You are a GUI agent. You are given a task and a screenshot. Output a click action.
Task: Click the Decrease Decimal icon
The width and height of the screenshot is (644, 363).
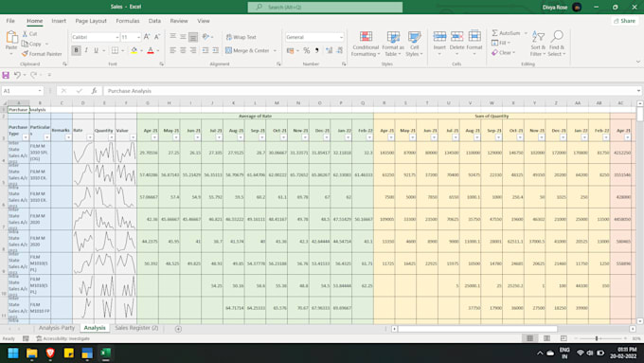tap(340, 50)
